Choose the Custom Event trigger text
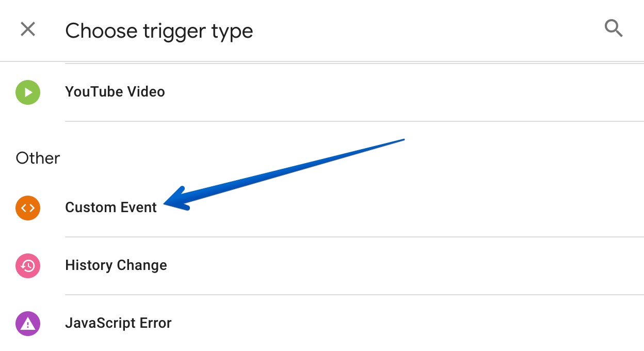The width and height of the screenshot is (644, 351). 111,208
